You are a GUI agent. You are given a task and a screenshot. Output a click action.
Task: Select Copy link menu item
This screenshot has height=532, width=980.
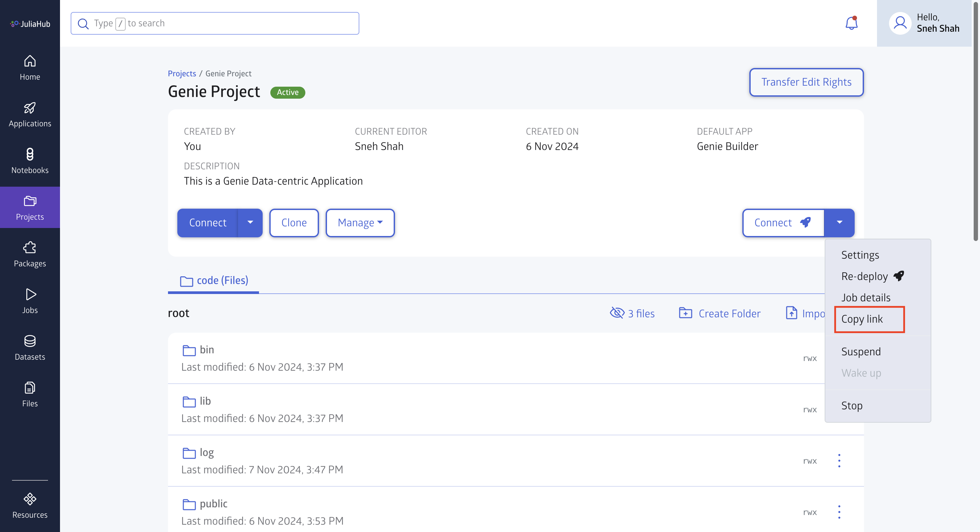coord(862,319)
